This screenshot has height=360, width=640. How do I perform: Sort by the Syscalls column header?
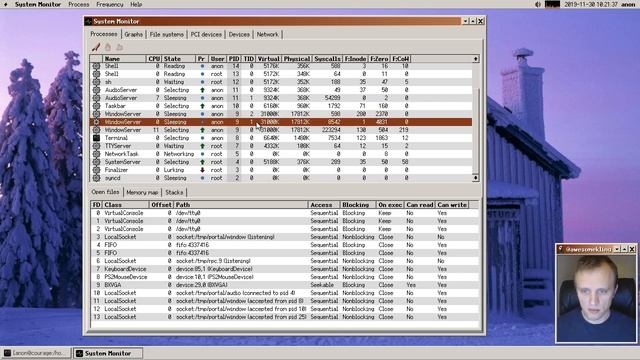point(327,59)
